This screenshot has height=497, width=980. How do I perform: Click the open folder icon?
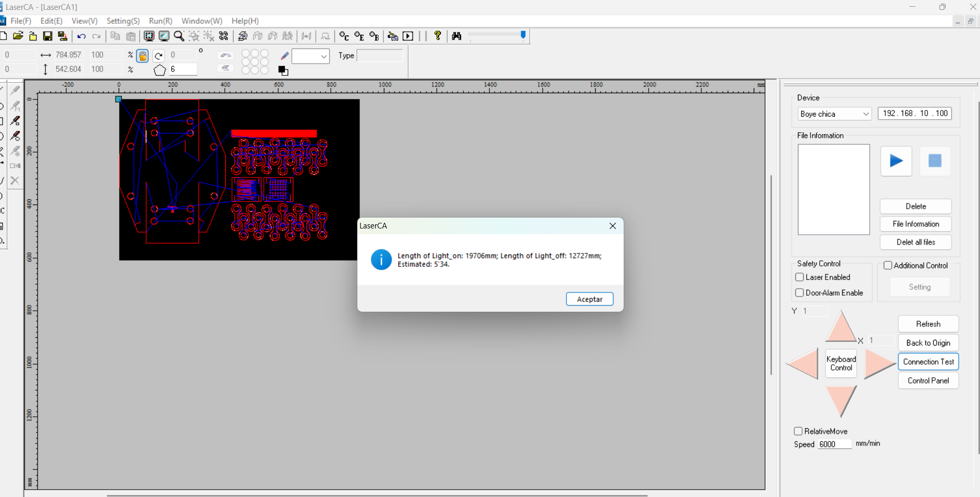pyautogui.click(x=18, y=36)
